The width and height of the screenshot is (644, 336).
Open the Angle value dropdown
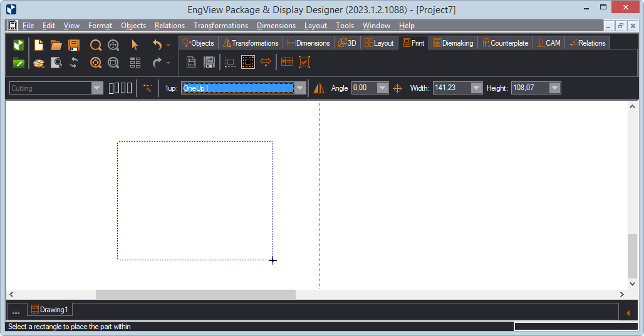click(x=382, y=88)
